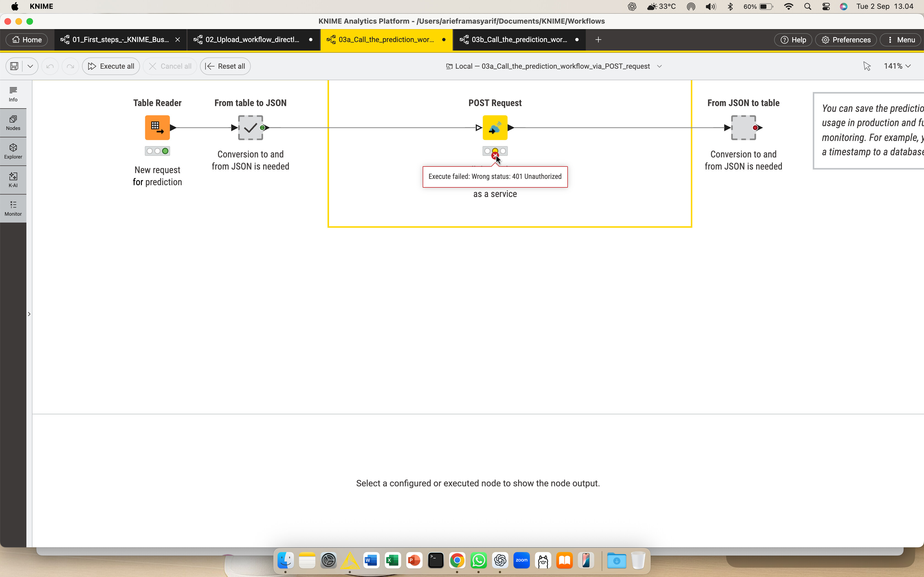Image resolution: width=924 pixels, height=577 pixels.
Task: Open the 141% zoom level dropdown
Action: point(897,66)
